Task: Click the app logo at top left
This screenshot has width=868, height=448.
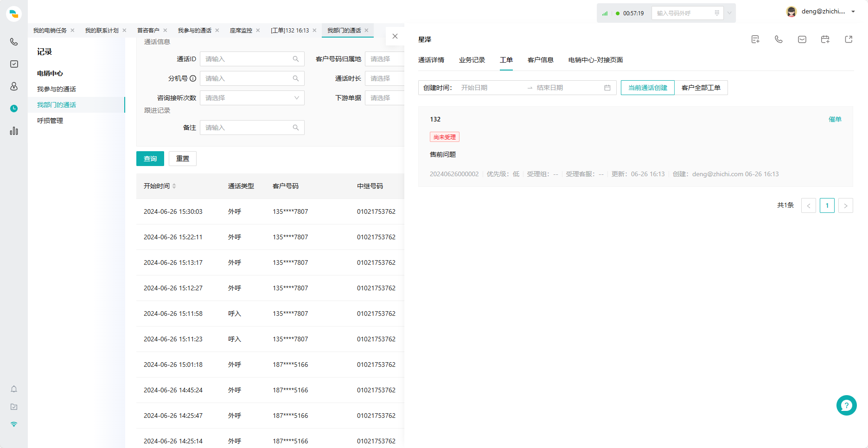Action: (14, 14)
